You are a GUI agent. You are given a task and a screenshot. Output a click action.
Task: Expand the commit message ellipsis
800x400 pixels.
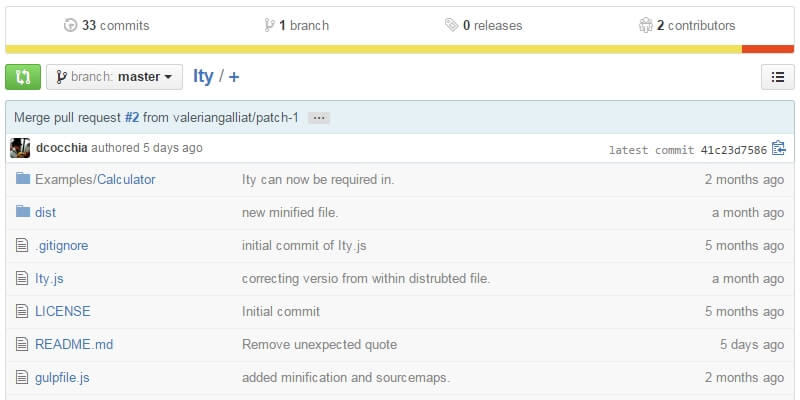click(x=319, y=117)
